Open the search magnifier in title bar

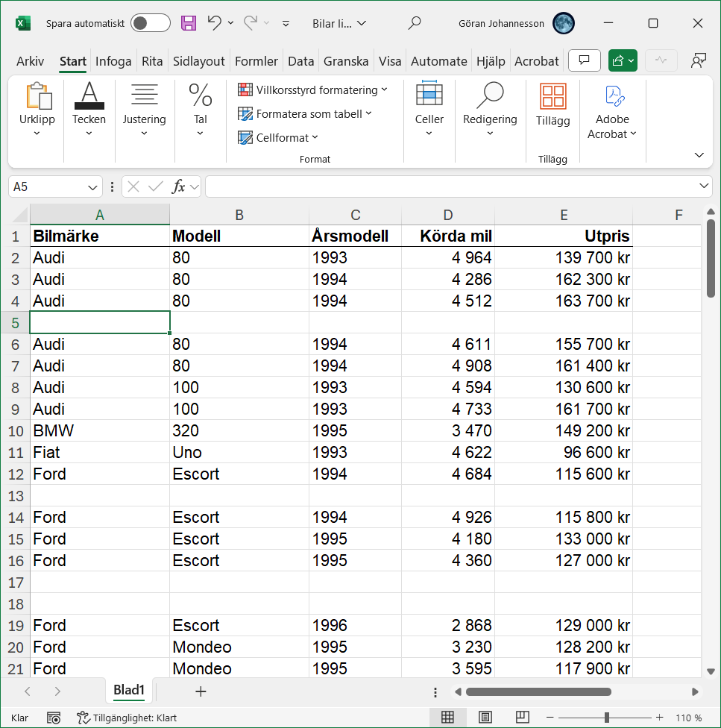coord(415,23)
